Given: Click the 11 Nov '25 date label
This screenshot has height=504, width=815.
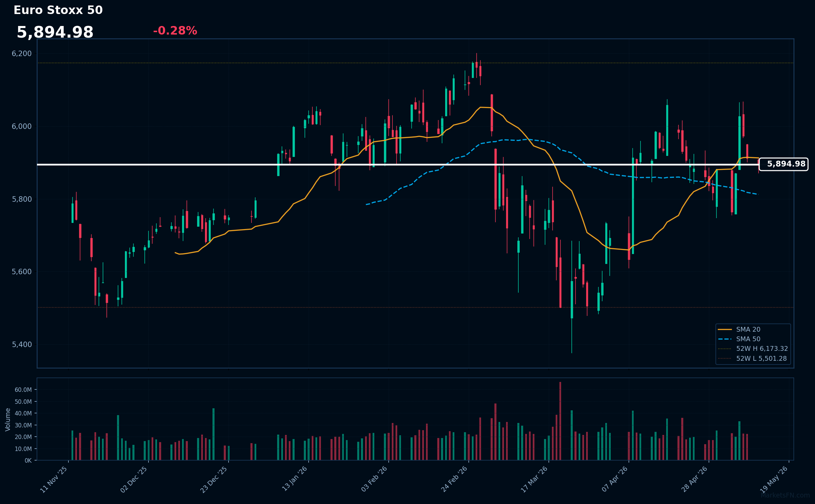Looking at the screenshot, I should point(54,479).
